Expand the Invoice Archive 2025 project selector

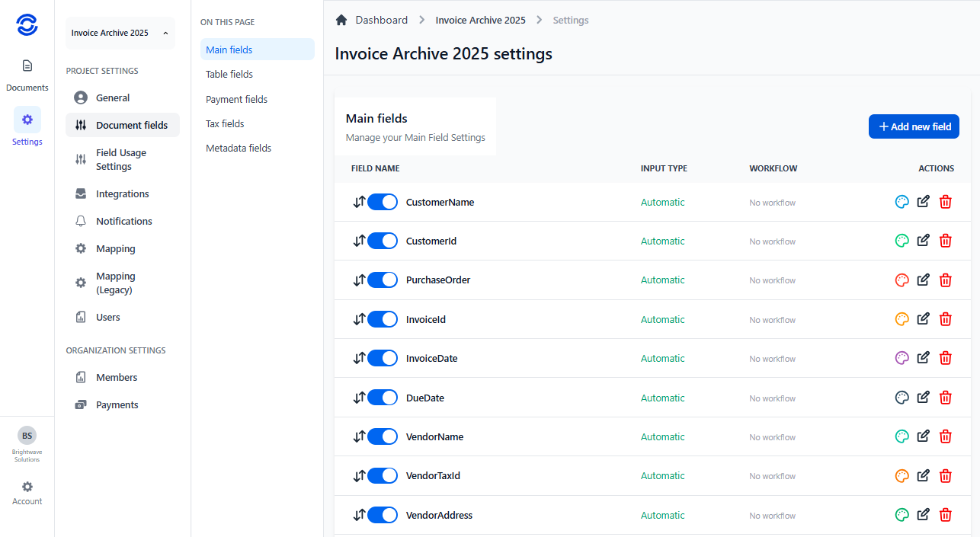click(120, 33)
